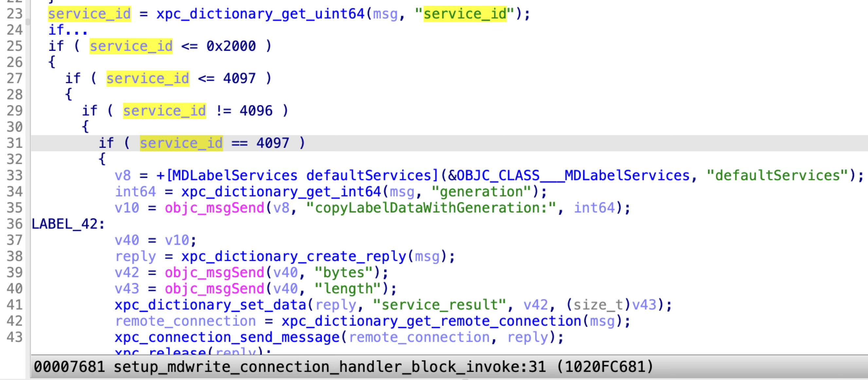
Task: Click xpc_dictionary_get_uint64 call on line 23
Action: (261, 14)
